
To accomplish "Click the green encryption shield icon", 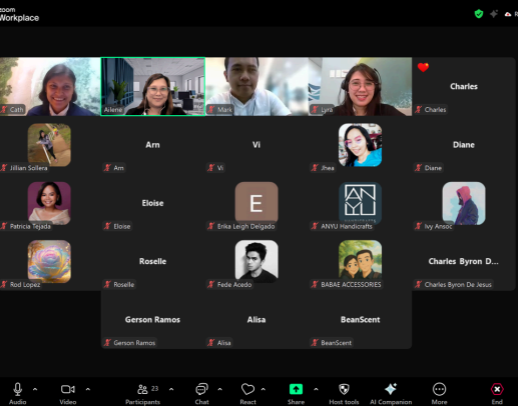I will pyautogui.click(x=479, y=14).
